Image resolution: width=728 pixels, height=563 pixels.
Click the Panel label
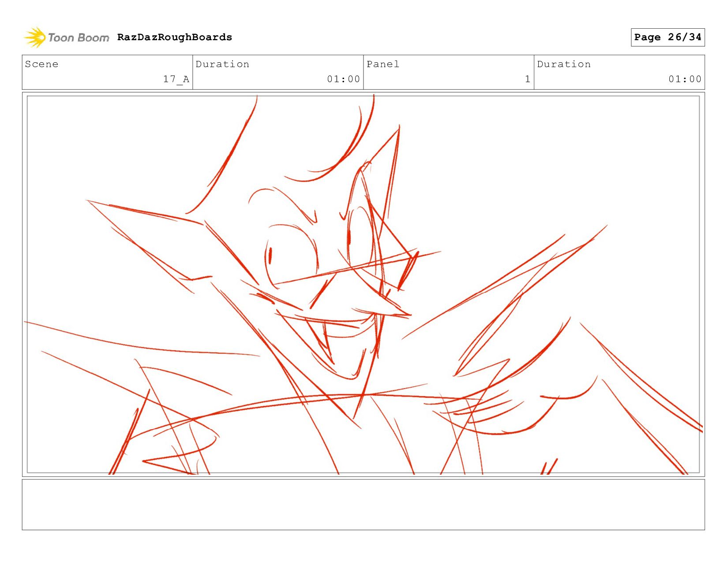coord(383,64)
